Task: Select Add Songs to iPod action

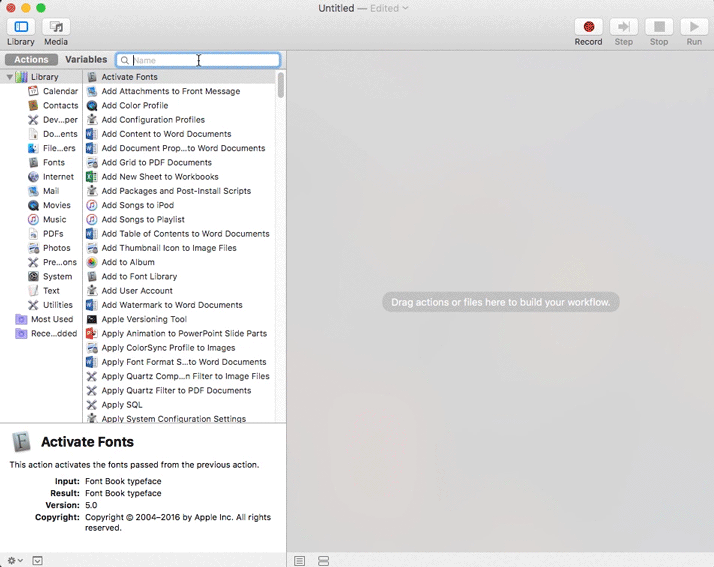Action: [x=180, y=205]
